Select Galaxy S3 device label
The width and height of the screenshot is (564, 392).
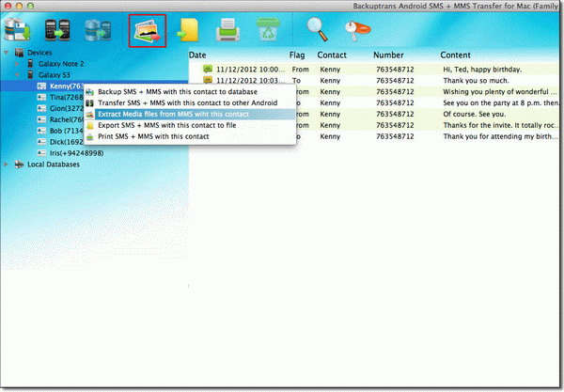pyautogui.click(x=55, y=75)
